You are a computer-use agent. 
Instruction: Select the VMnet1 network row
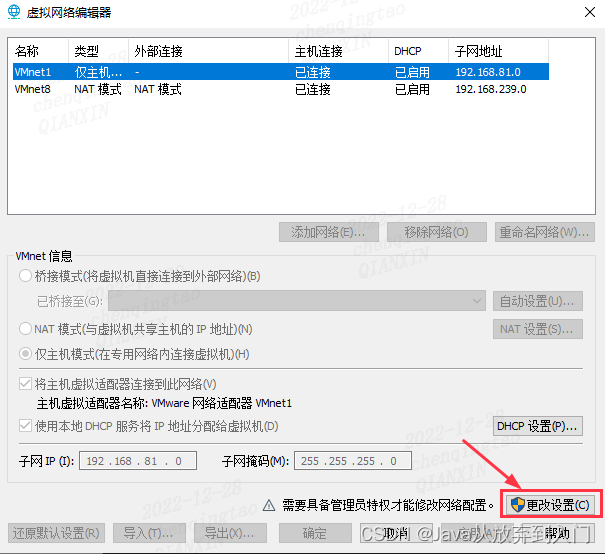click(x=281, y=72)
